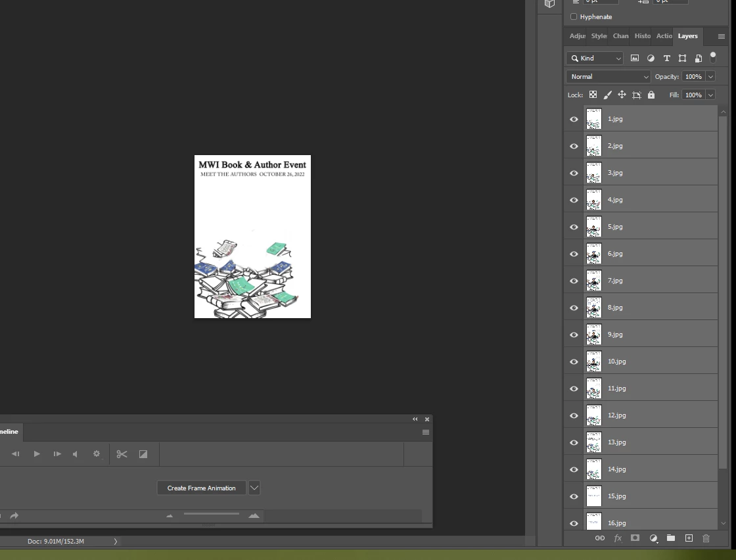Add layer style fx icon
Viewport: 736px width, 560px height.
618,538
